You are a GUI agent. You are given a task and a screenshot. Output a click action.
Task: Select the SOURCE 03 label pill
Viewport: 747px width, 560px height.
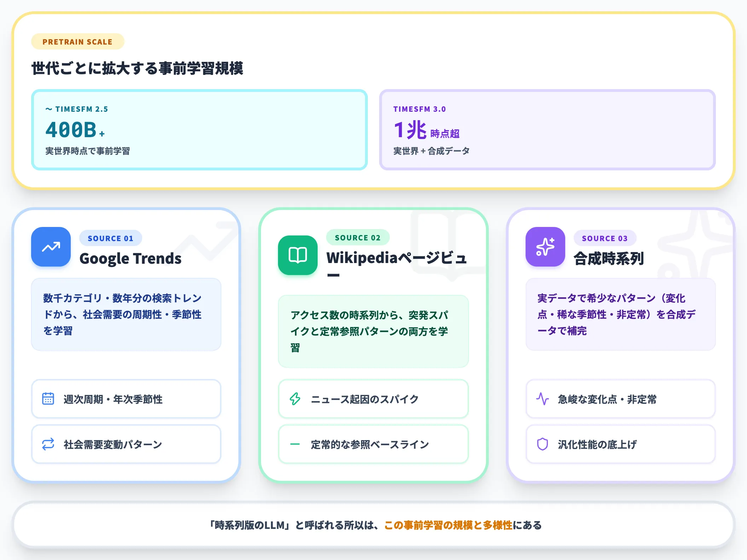[x=605, y=238]
